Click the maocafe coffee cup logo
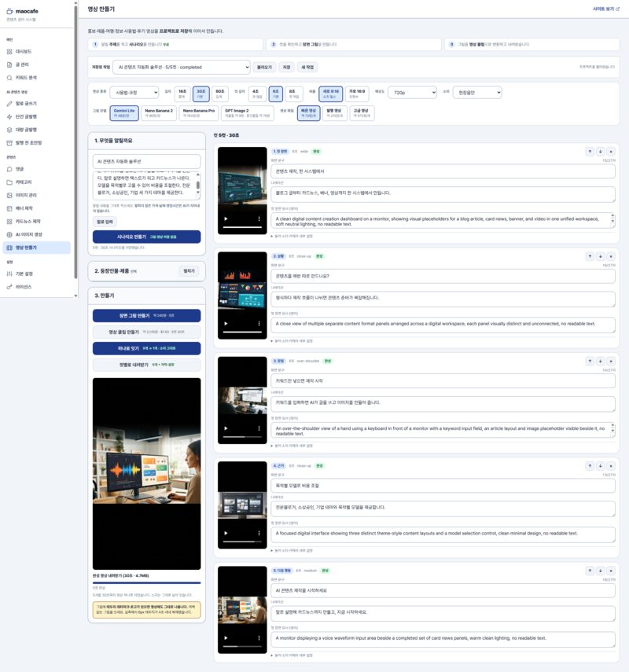 9,11
